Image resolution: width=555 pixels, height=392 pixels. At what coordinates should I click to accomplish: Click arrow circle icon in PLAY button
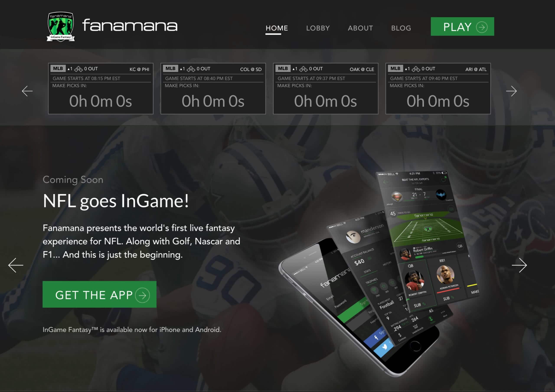pyautogui.click(x=482, y=27)
